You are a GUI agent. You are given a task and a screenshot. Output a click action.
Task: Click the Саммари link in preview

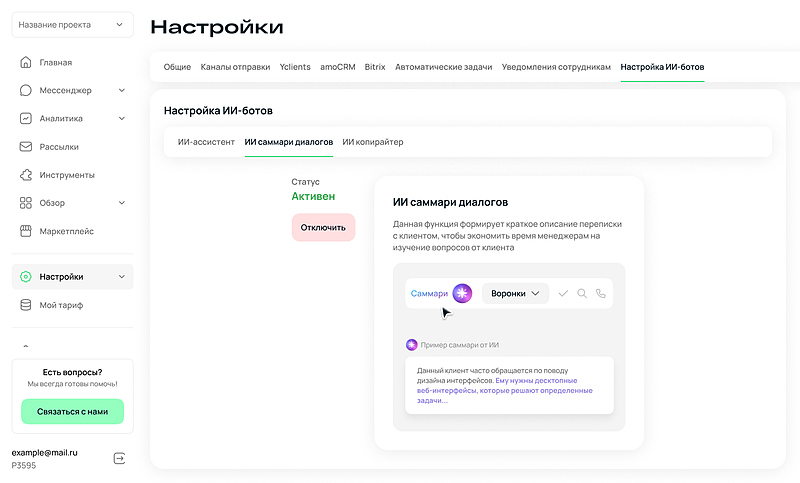429,293
